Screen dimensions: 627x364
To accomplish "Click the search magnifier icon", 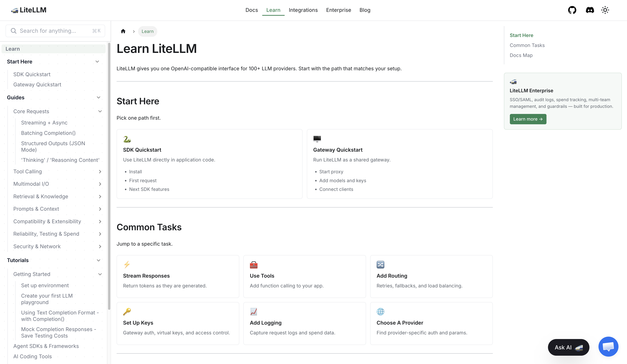I will [x=14, y=31].
